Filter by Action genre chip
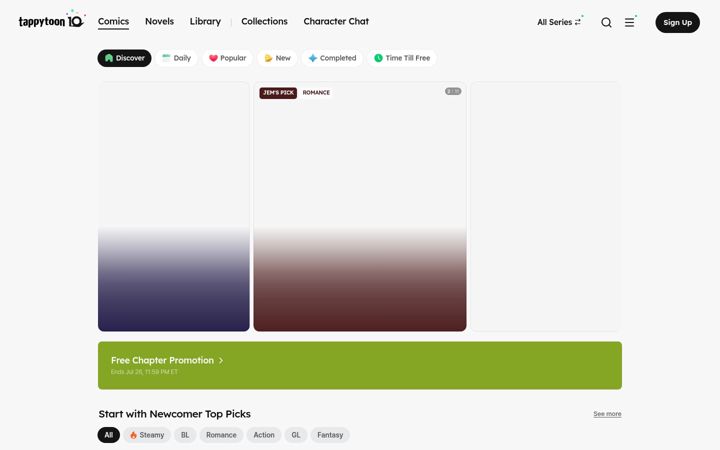The width and height of the screenshot is (720, 450). (264, 435)
